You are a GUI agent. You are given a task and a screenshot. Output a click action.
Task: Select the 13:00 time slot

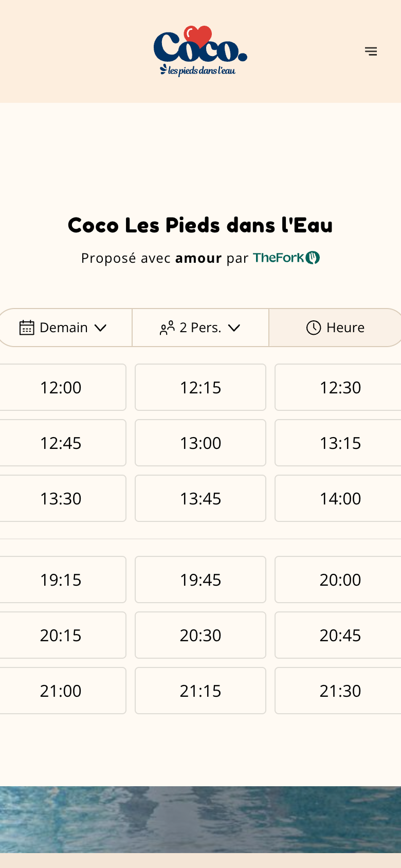coord(200,443)
